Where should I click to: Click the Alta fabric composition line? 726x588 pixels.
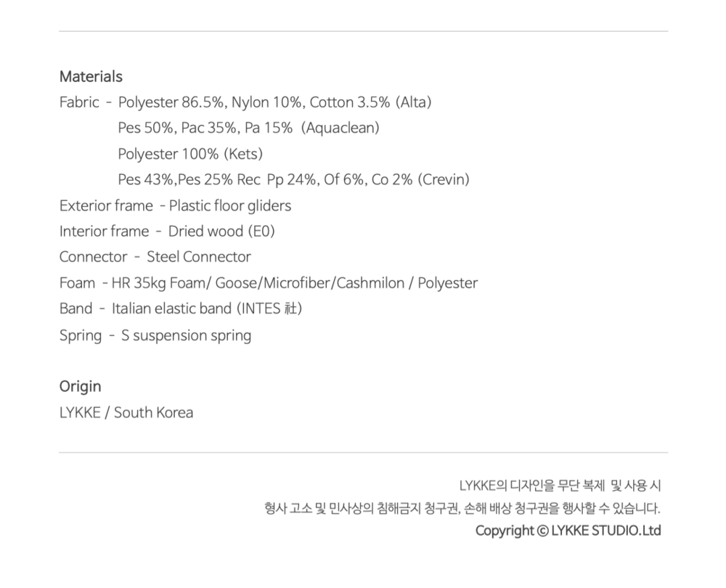pyautogui.click(x=274, y=102)
